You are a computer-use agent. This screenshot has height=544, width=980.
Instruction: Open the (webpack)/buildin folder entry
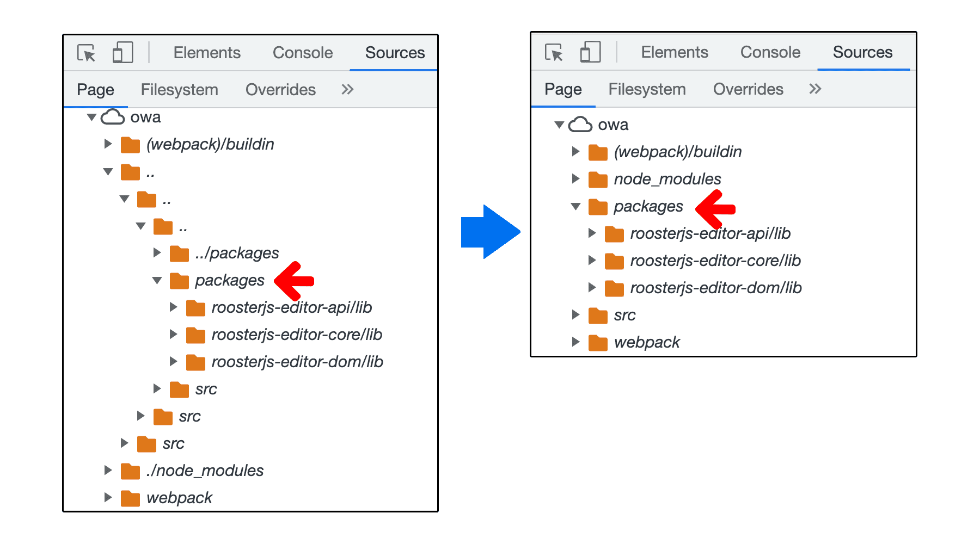(x=210, y=144)
